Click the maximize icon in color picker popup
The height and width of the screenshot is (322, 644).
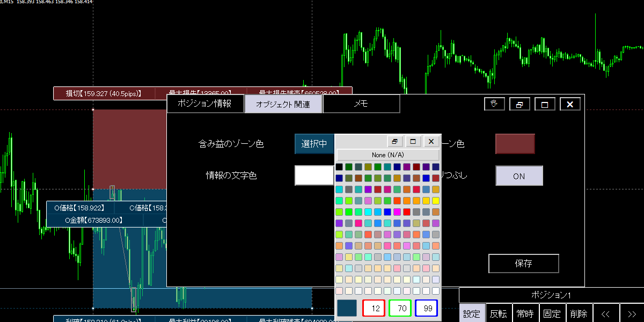pyautogui.click(x=413, y=142)
